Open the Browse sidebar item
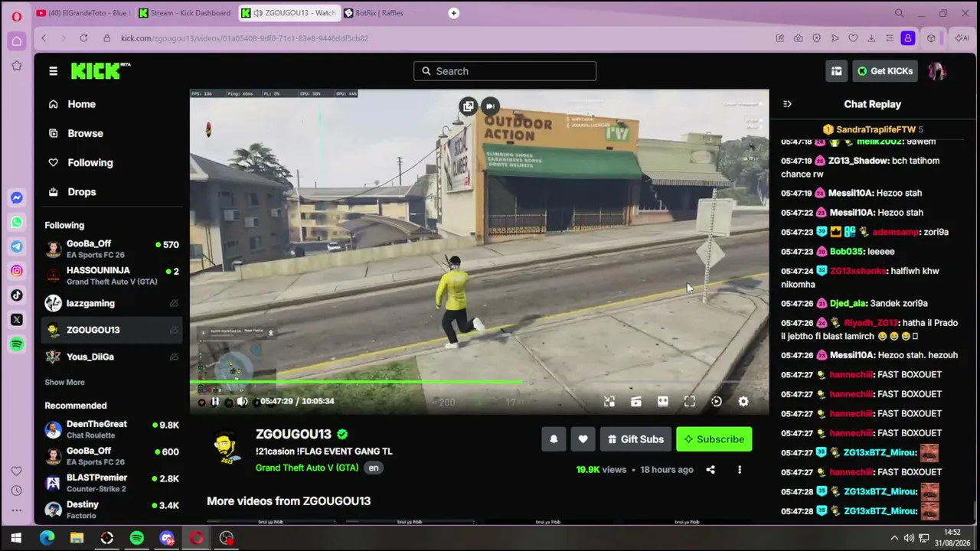 point(112,133)
